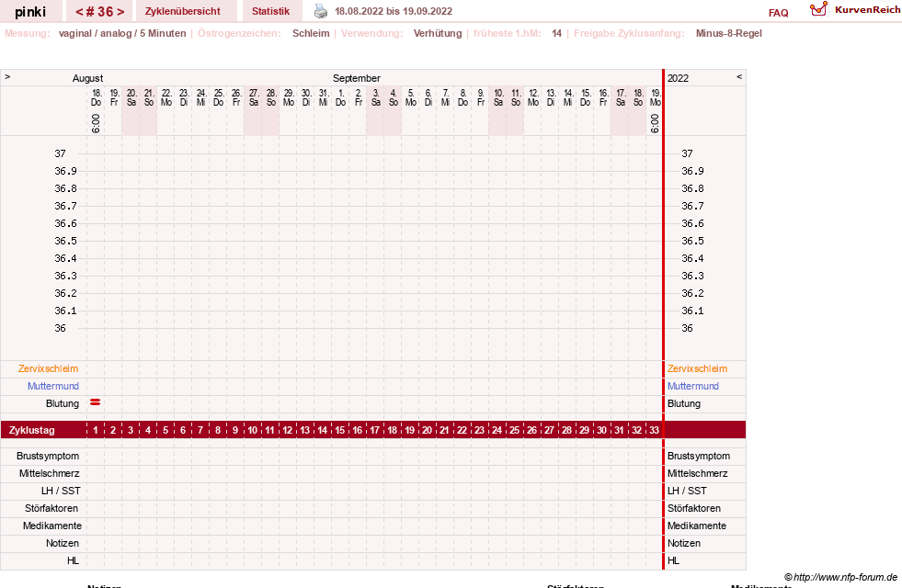Screen dimensions: 902x588
Task: Click the left 'Störfaktoren' row label
Action: [x=51, y=508]
